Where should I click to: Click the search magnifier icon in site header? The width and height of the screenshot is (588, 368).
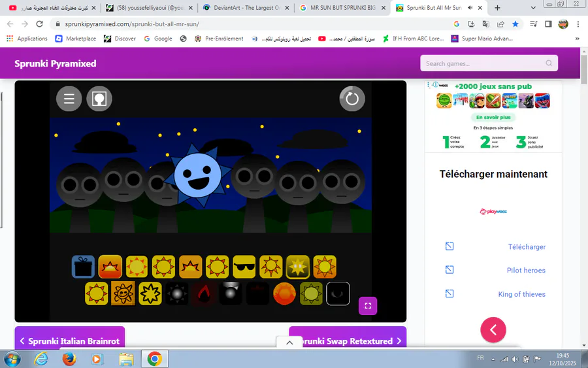point(549,63)
